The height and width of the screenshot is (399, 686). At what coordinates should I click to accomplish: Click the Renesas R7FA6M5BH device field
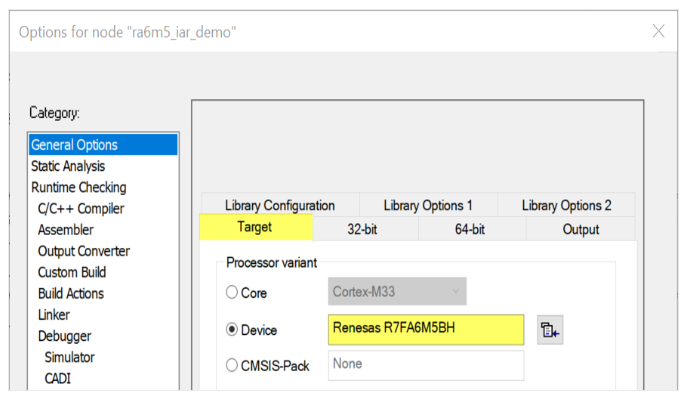click(x=426, y=329)
